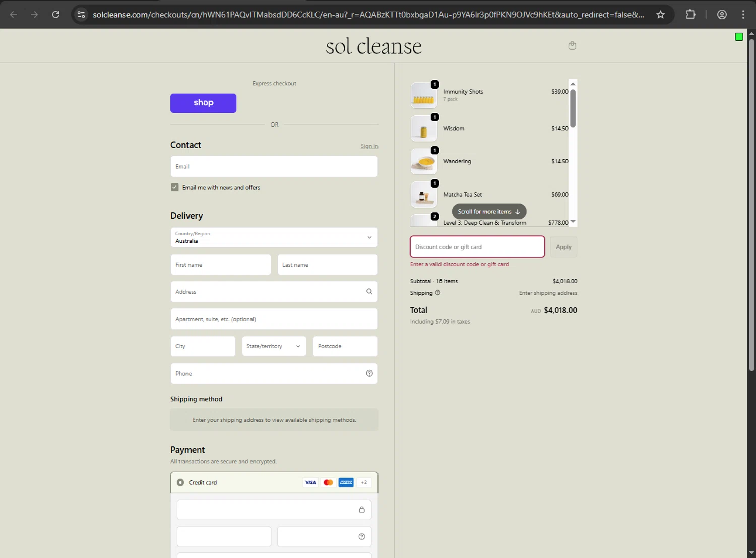Click the card security code field
The height and width of the screenshot is (558, 756).
click(x=325, y=537)
